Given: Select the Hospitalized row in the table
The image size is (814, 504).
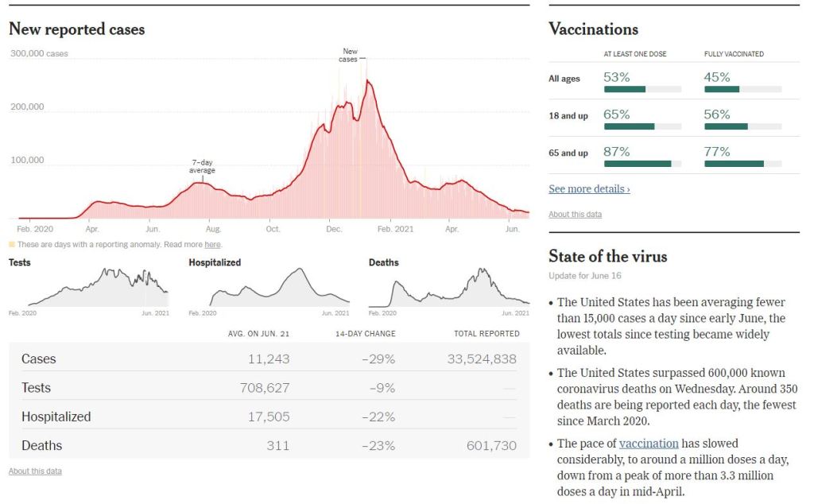Looking at the screenshot, I should (x=269, y=417).
